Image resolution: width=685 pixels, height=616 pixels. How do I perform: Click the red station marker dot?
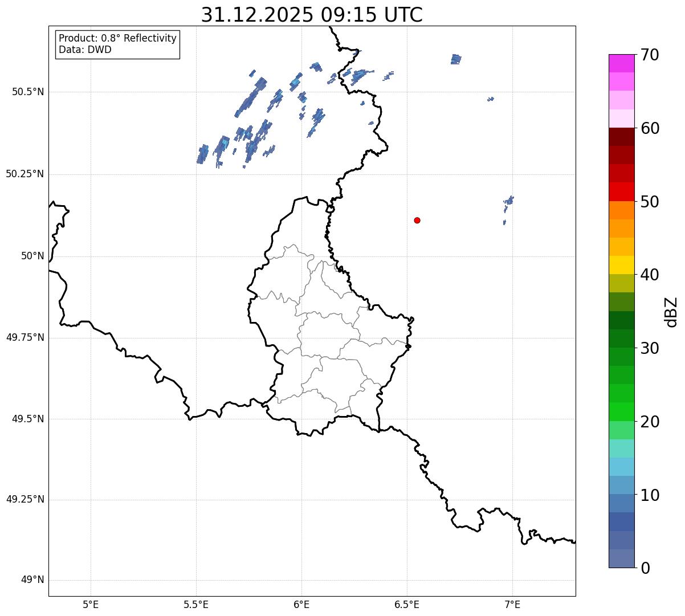[417, 220]
